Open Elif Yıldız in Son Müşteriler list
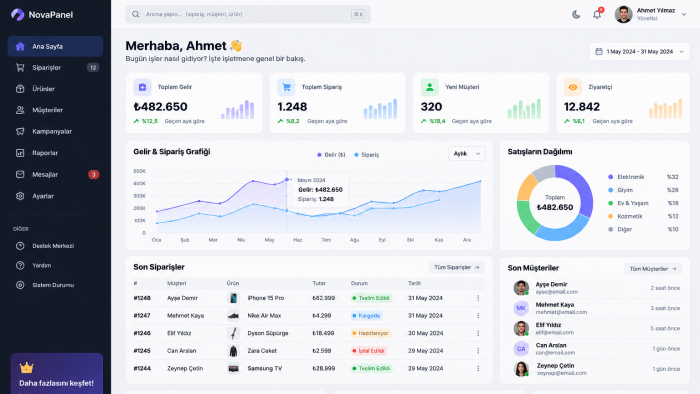700x394 pixels. [x=596, y=328]
